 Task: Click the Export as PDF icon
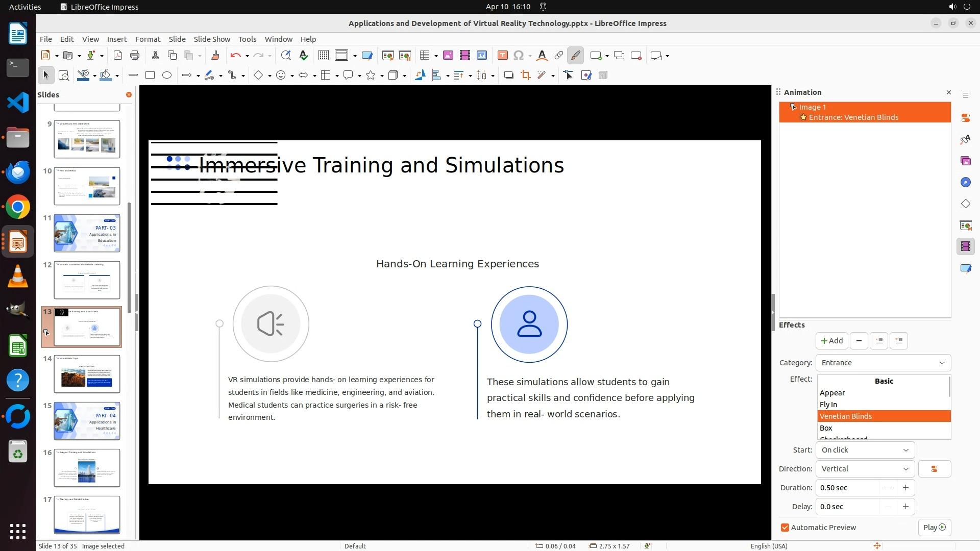click(x=117, y=56)
